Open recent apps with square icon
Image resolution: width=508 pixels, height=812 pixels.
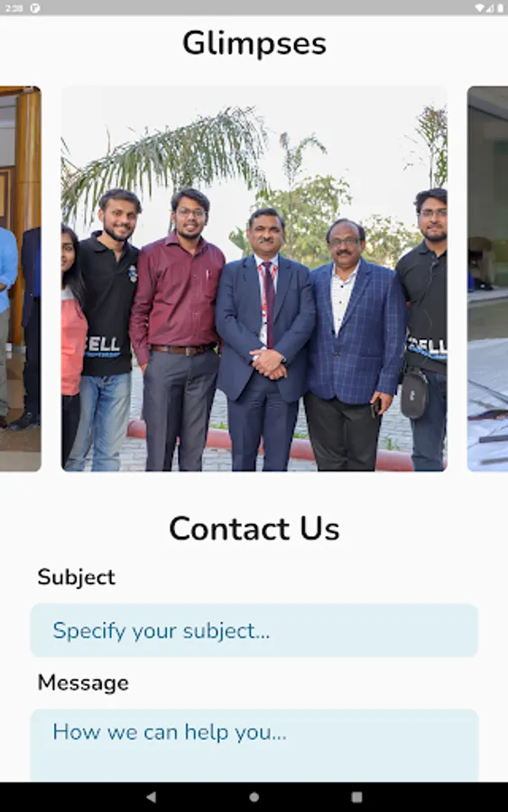[x=356, y=797]
